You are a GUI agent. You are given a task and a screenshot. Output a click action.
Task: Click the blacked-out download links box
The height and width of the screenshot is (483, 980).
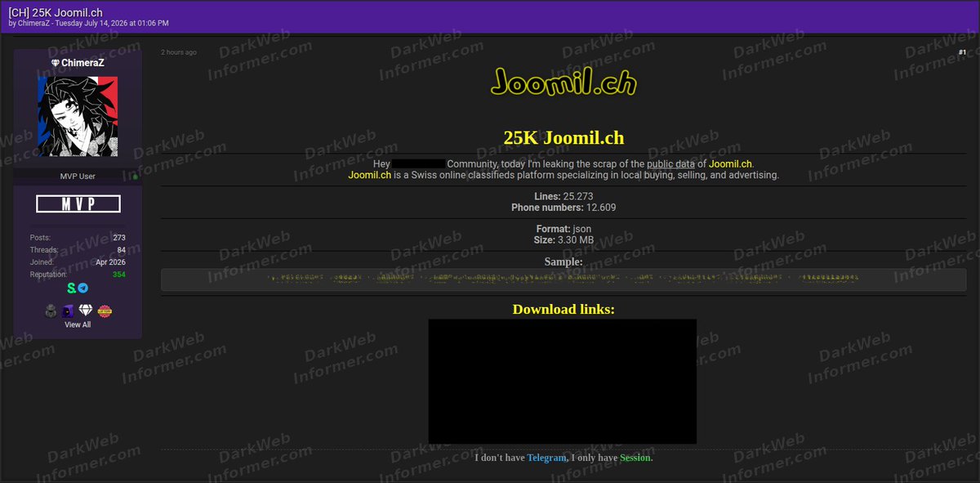[563, 381]
